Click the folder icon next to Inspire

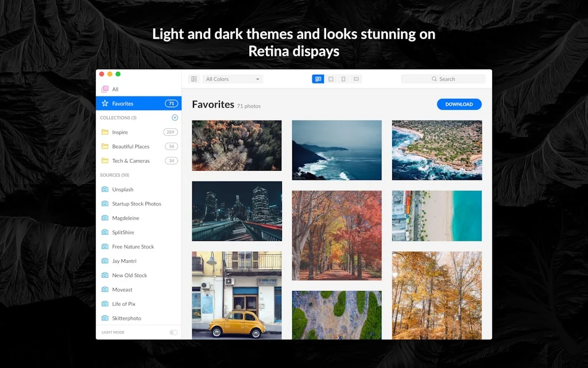coord(105,132)
